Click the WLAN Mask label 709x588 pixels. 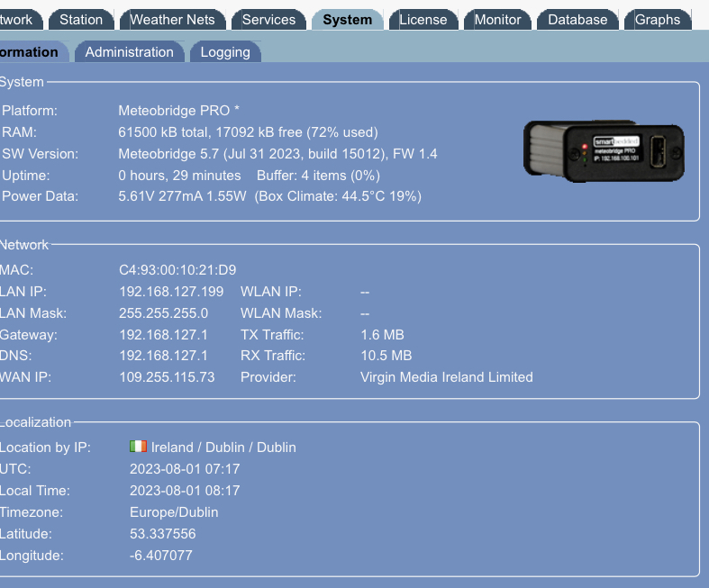click(281, 313)
